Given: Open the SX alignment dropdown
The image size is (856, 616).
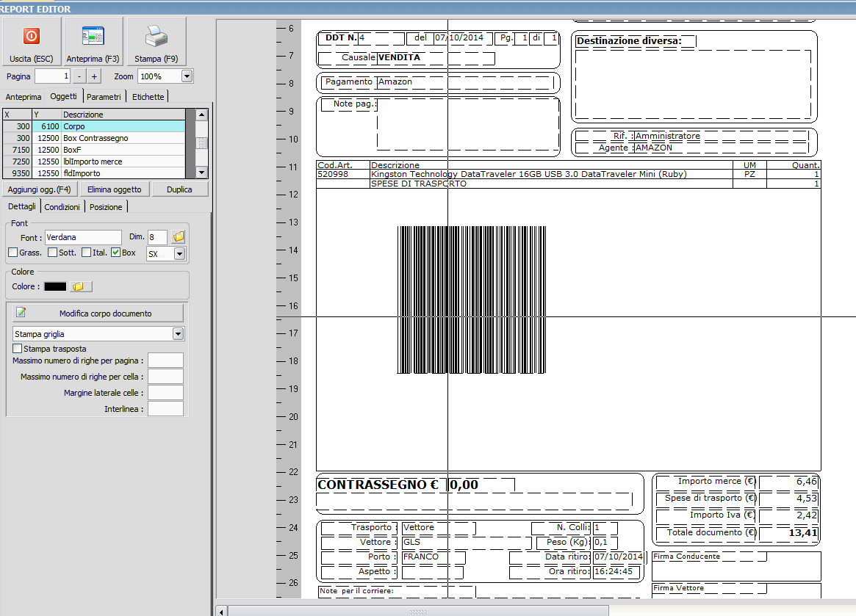Looking at the screenshot, I should pos(179,254).
